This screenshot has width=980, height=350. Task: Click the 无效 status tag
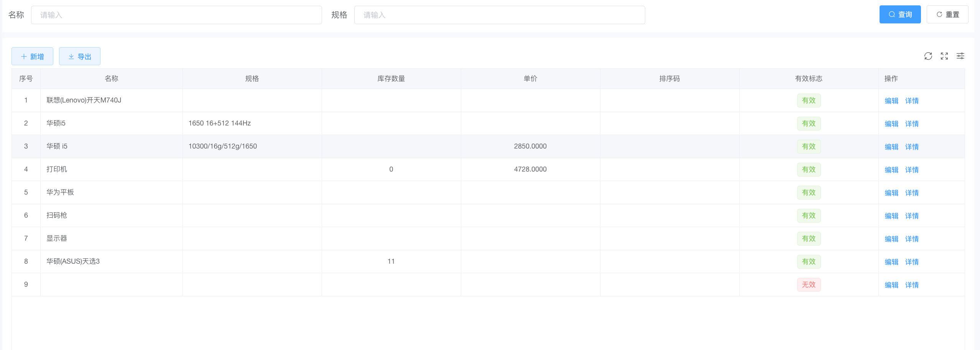point(808,285)
